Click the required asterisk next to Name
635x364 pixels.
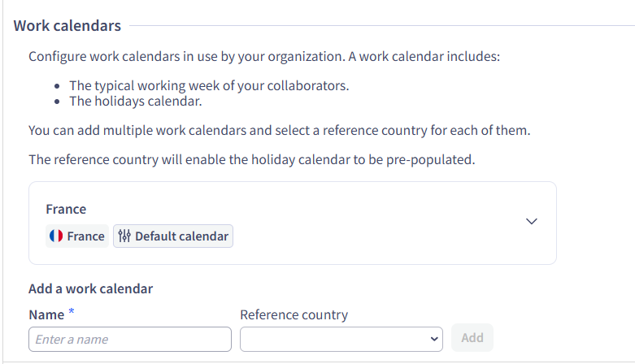72,313
